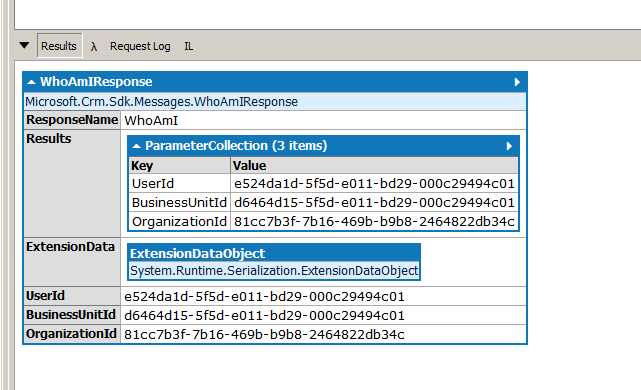Select Microsoft.Crm.Sdk.Messages.WhoAmIResponse type text
The image size is (641, 390).
161,102
